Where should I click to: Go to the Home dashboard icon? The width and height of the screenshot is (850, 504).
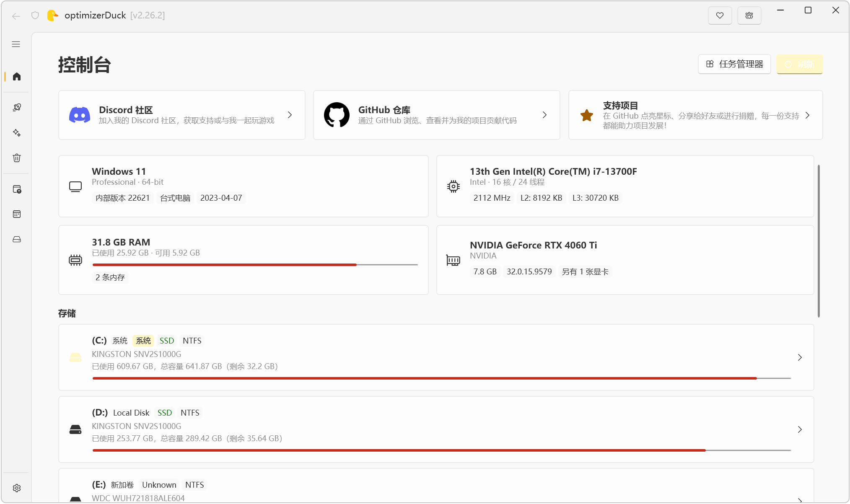point(17,77)
